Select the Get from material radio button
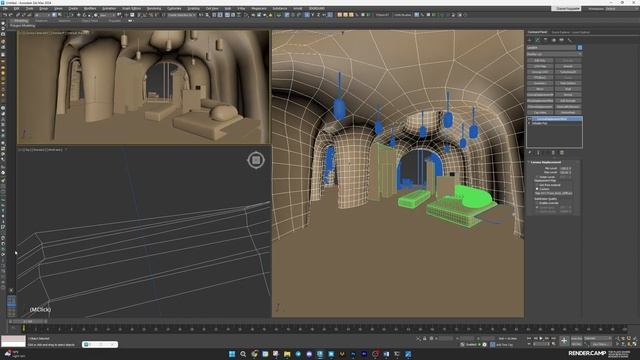Viewport: 640px width, 360px height. tap(537, 184)
